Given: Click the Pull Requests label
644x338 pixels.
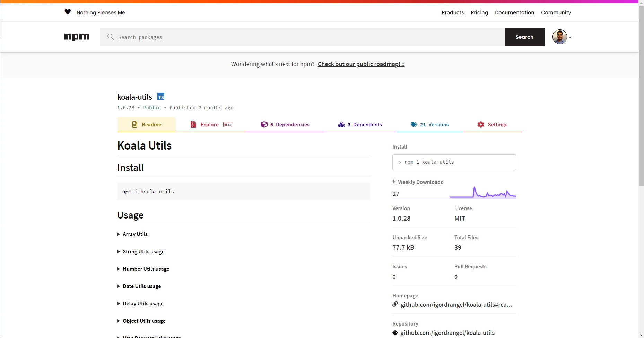Looking at the screenshot, I should tap(470, 267).
